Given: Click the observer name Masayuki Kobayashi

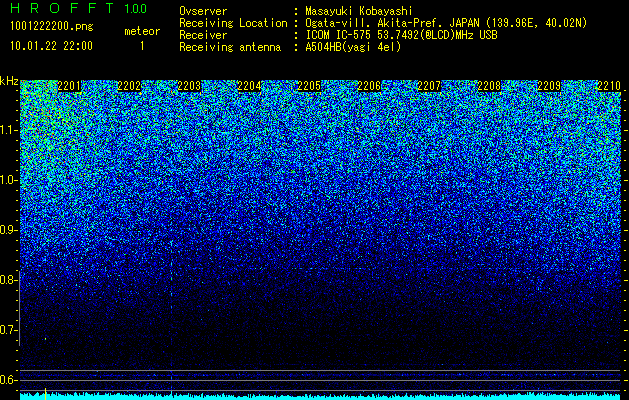Looking at the screenshot, I should [359, 11].
